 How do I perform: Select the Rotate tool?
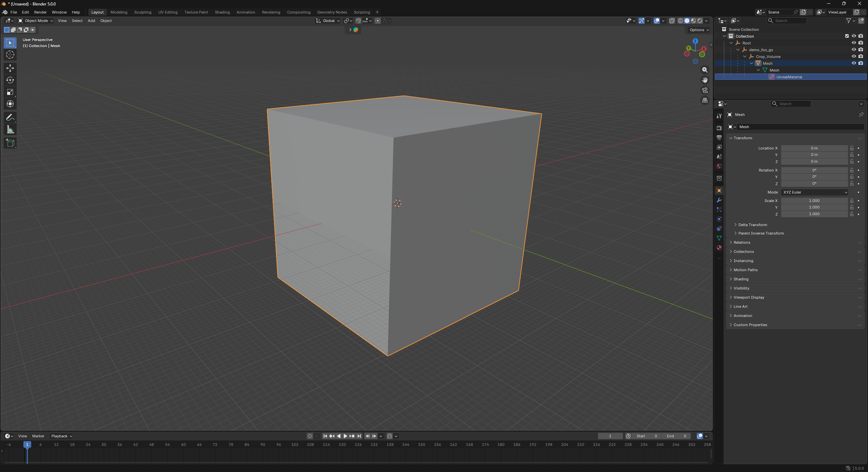[10, 80]
